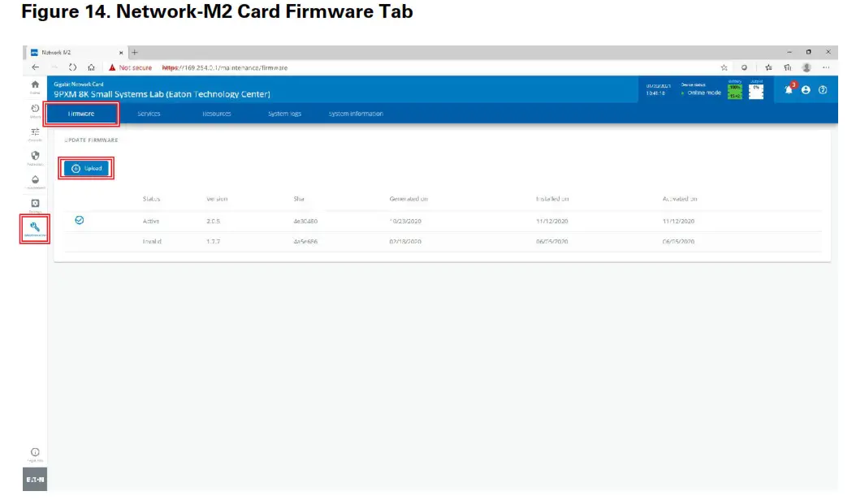Click the date and time in header
Screen dimensions: 856x504
[x=658, y=89]
